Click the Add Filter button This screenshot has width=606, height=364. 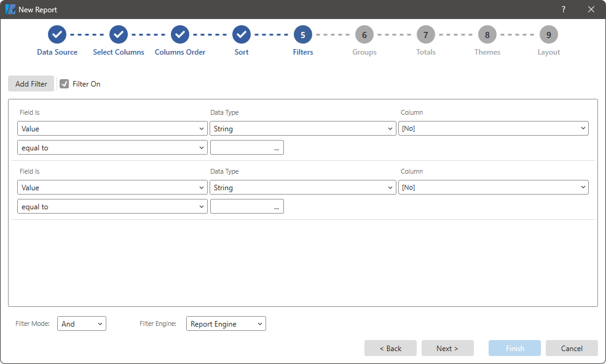click(x=31, y=84)
